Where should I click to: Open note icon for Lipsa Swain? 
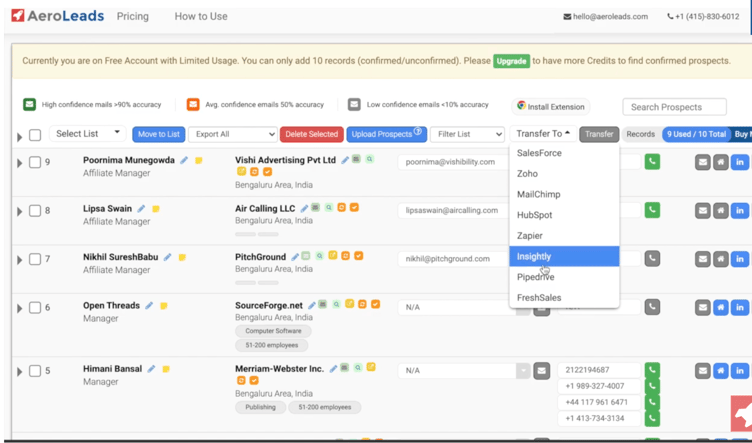click(155, 209)
